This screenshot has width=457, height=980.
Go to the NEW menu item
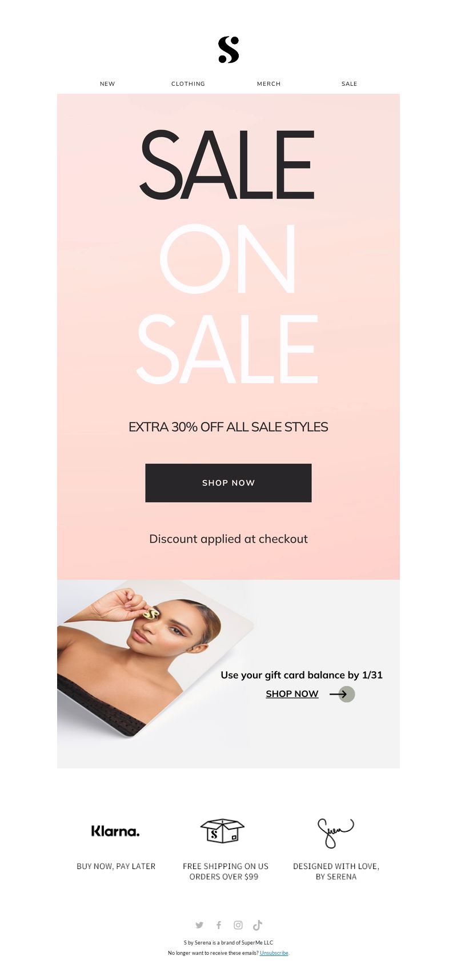point(107,83)
